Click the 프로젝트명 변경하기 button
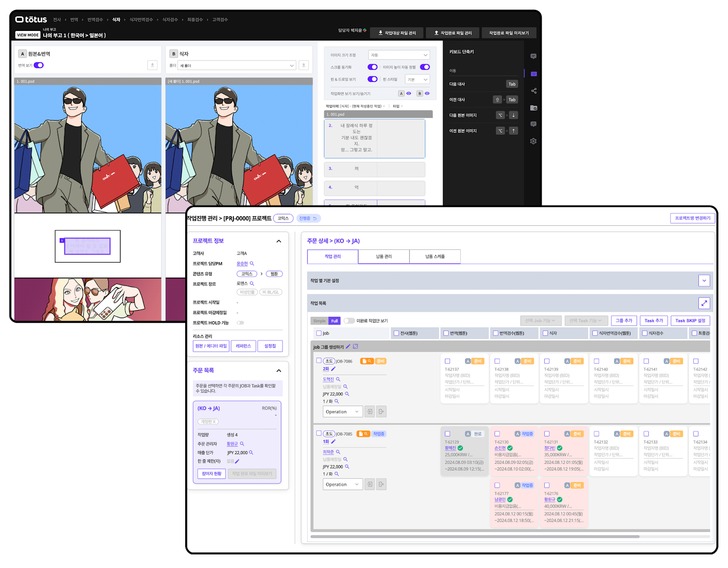Viewport: 728px width, 568px height. click(x=693, y=218)
